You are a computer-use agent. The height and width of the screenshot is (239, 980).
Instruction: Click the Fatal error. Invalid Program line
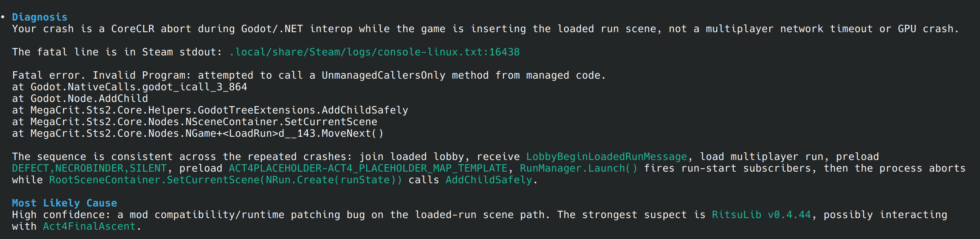(309, 75)
